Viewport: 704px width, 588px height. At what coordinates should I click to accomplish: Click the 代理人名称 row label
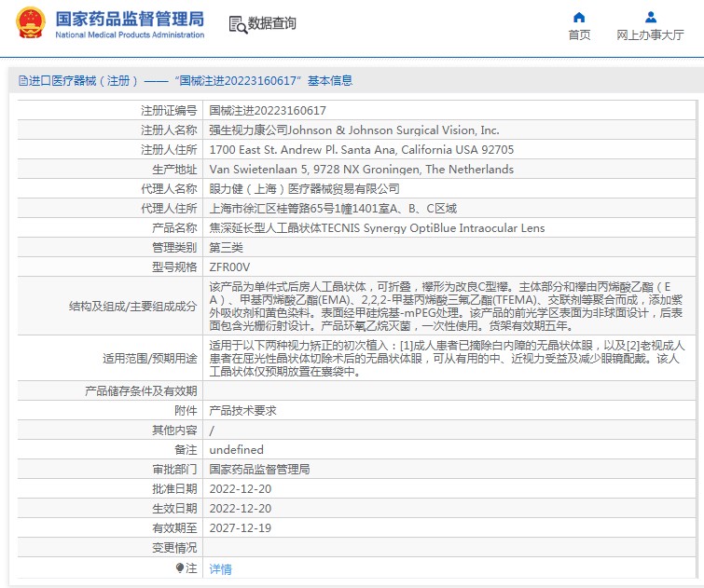pyautogui.click(x=169, y=189)
